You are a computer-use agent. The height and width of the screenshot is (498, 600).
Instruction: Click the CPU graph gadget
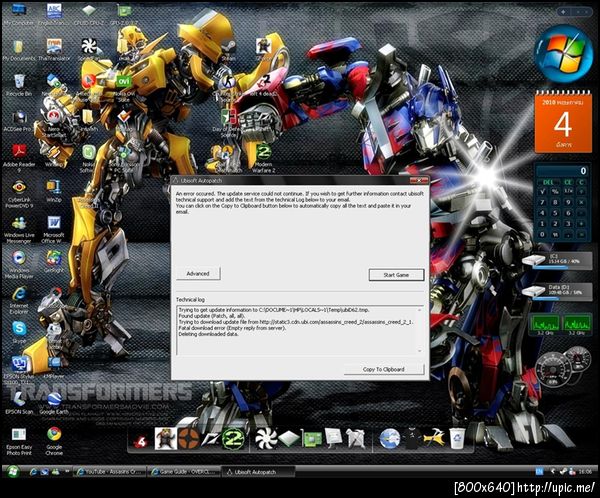click(562, 325)
